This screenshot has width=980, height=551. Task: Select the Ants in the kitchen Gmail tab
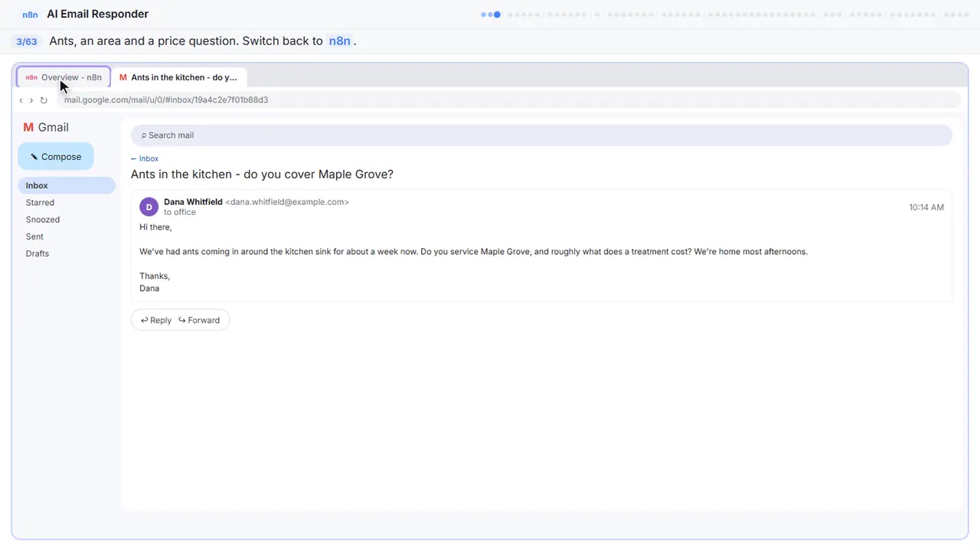coord(178,77)
